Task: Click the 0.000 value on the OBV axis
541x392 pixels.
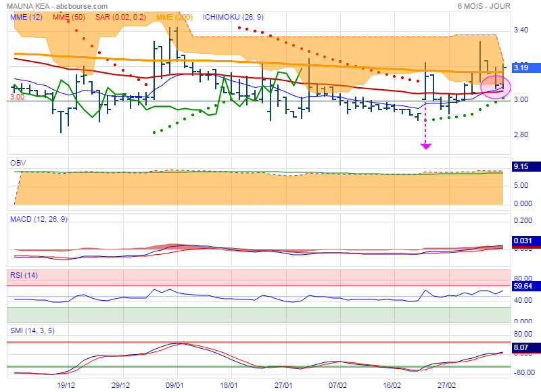Action: point(523,203)
